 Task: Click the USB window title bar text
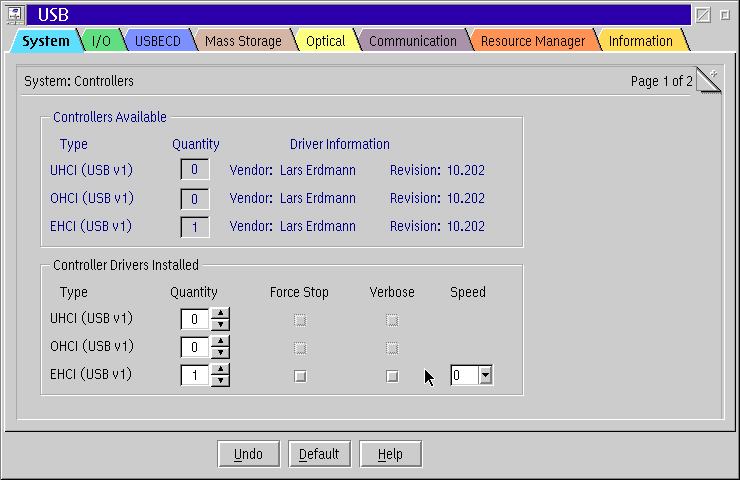tap(53, 15)
